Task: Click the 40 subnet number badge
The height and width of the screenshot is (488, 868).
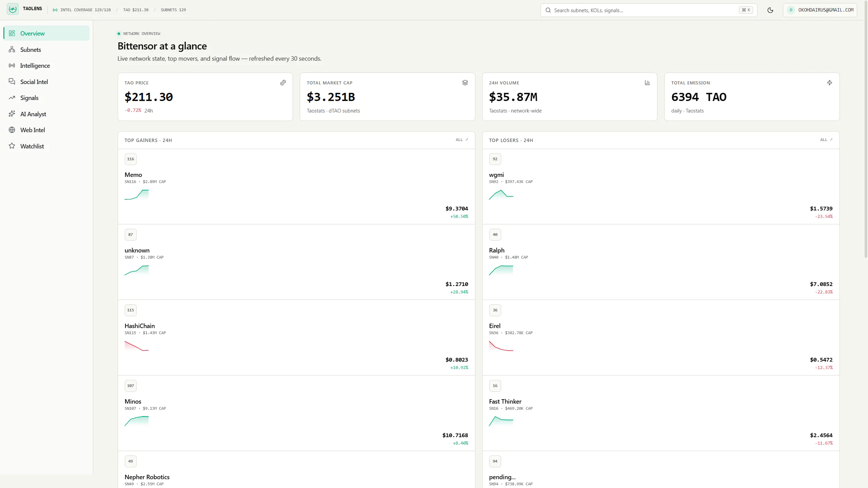Action: click(495, 235)
